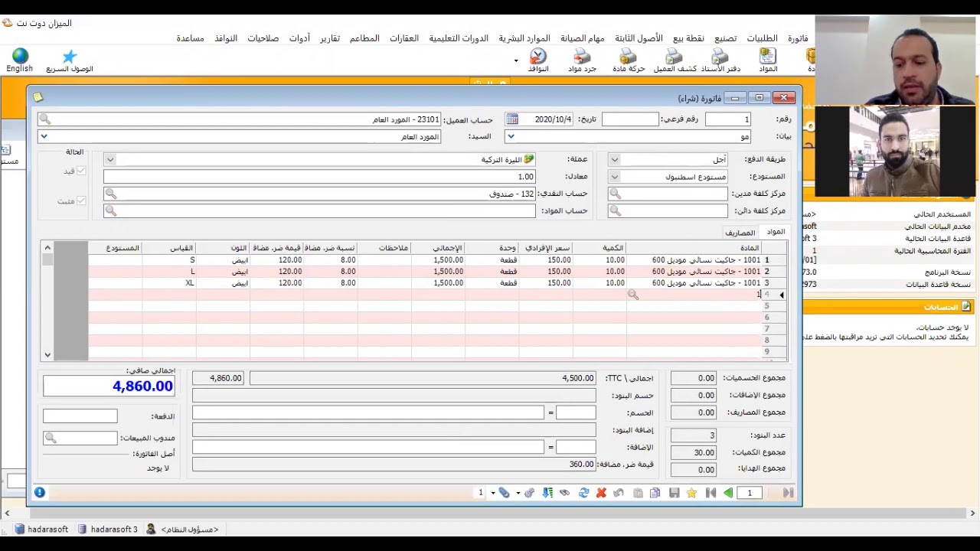The image size is (980, 551).
Task: Click the binoculars search icon
Action: coord(565,493)
